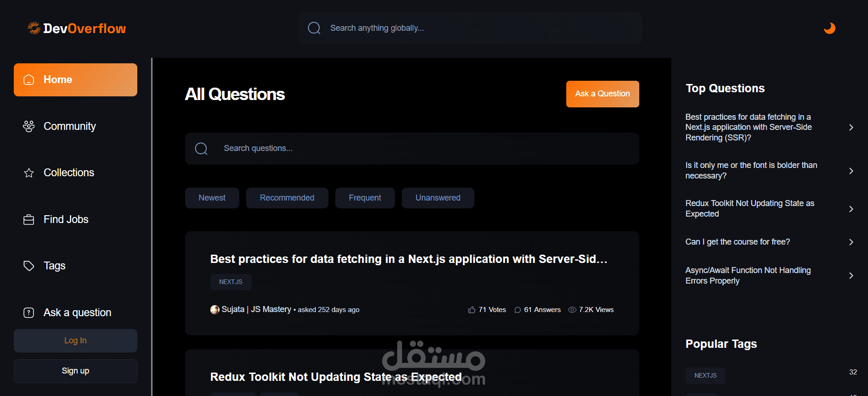Screen dimensions: 868x396
Task: Click the Ask a question help icon
Action: click(29, 313)
